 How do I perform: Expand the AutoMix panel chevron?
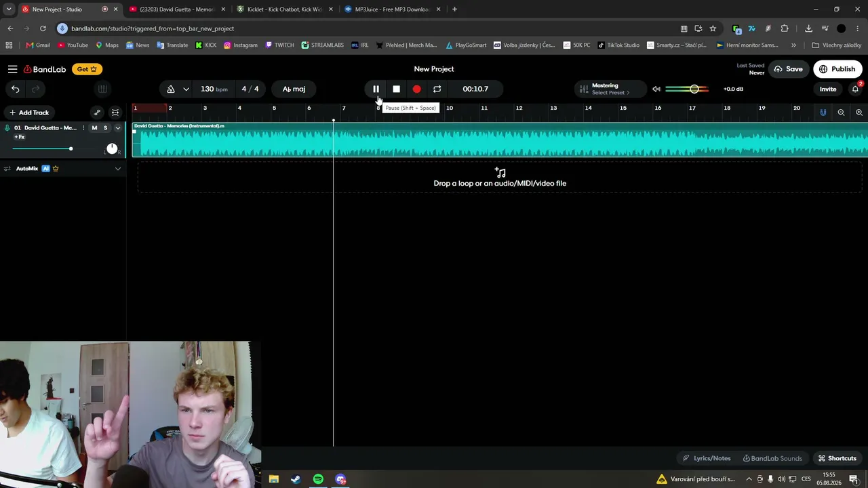[117, 169]
